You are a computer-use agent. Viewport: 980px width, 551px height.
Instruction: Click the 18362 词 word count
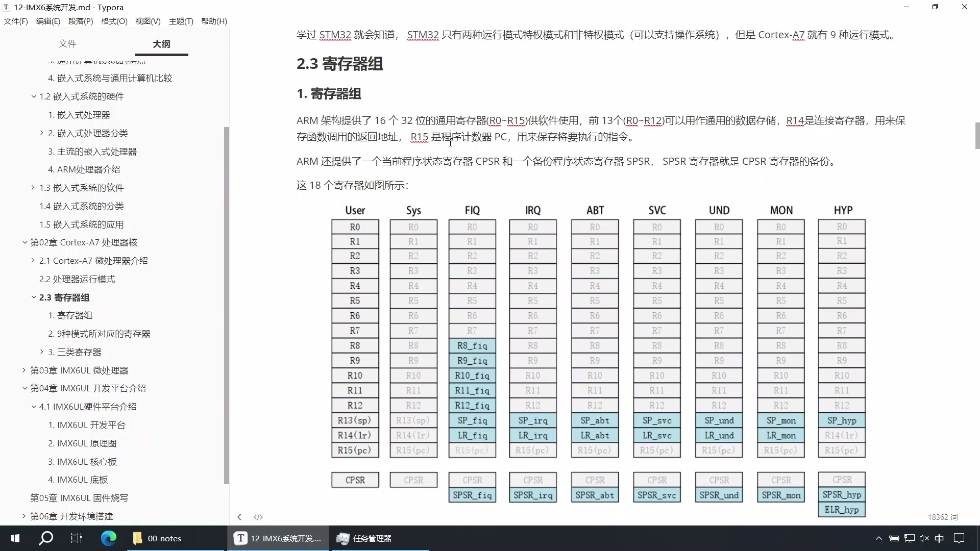point(942,517)
